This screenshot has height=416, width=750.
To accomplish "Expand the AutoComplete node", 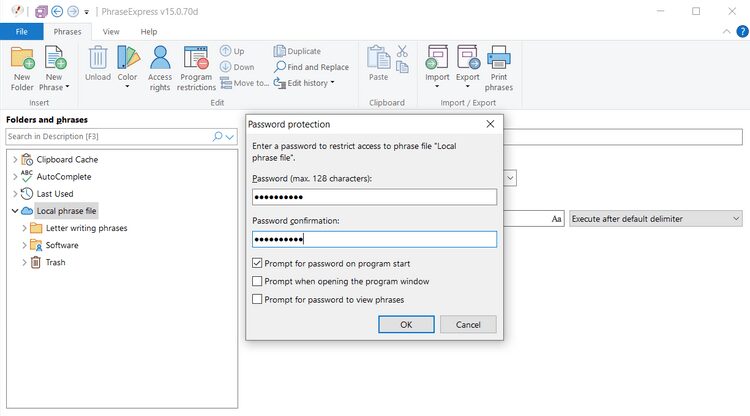I will coord(15,176).
